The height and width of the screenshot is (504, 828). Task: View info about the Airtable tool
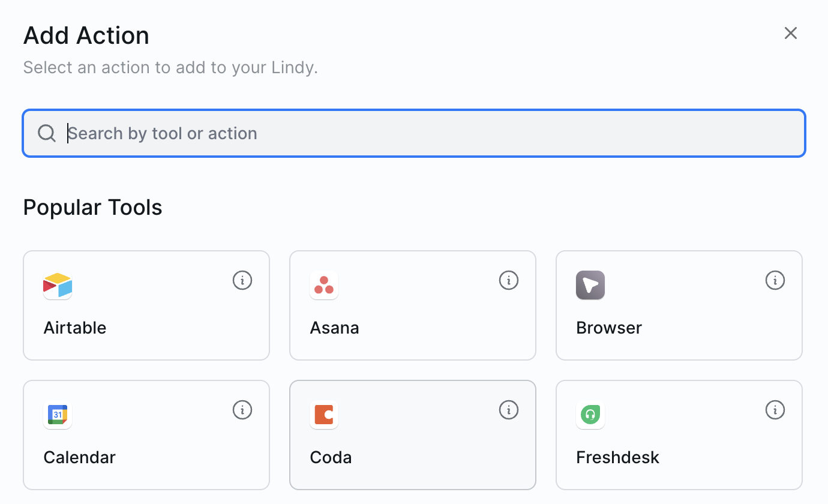click(242, 280)
